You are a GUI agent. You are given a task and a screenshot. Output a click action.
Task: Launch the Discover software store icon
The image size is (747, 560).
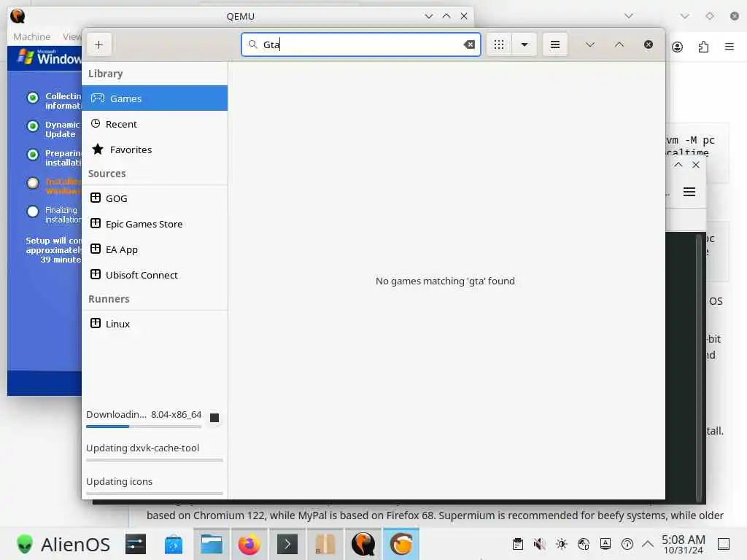pos(174,544)
